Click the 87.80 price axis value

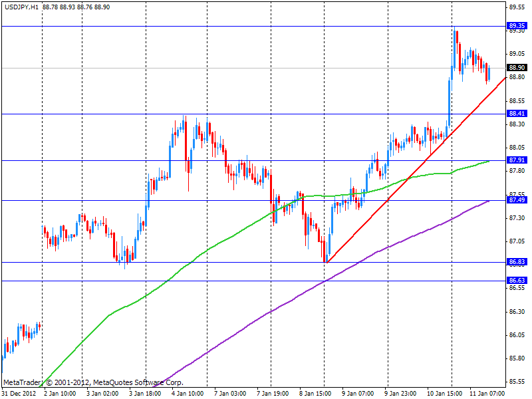pyautogui.click(x=517, y=171)
